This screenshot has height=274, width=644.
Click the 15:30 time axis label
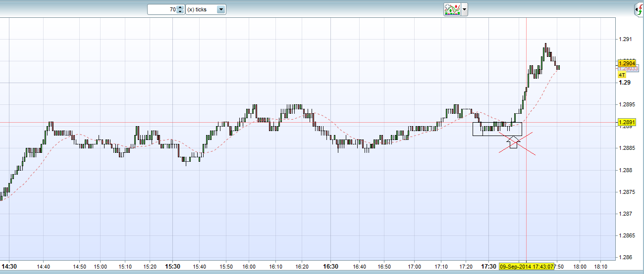(172, 266)
